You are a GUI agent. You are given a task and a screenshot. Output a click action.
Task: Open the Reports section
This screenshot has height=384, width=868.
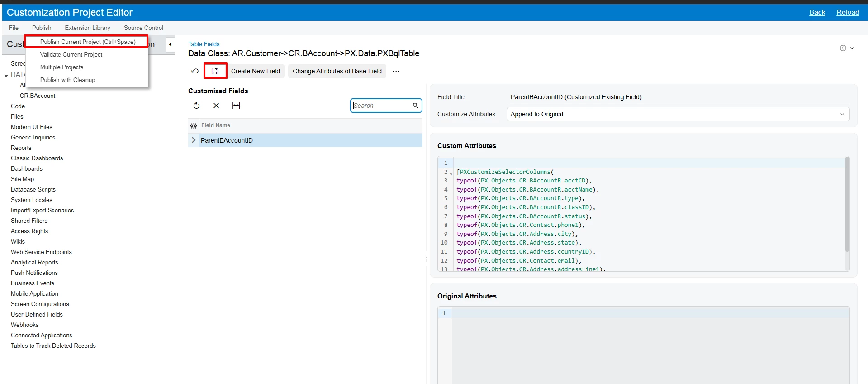click(x=21, y=148)
